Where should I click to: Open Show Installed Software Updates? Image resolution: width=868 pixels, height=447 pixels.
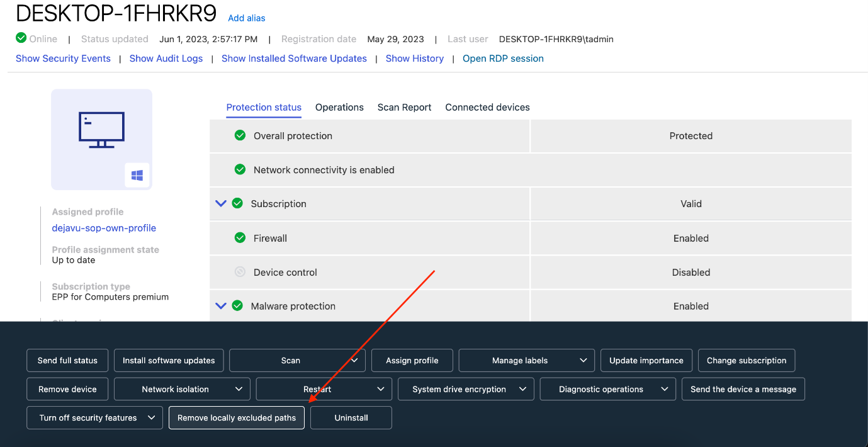click(294, 59)
